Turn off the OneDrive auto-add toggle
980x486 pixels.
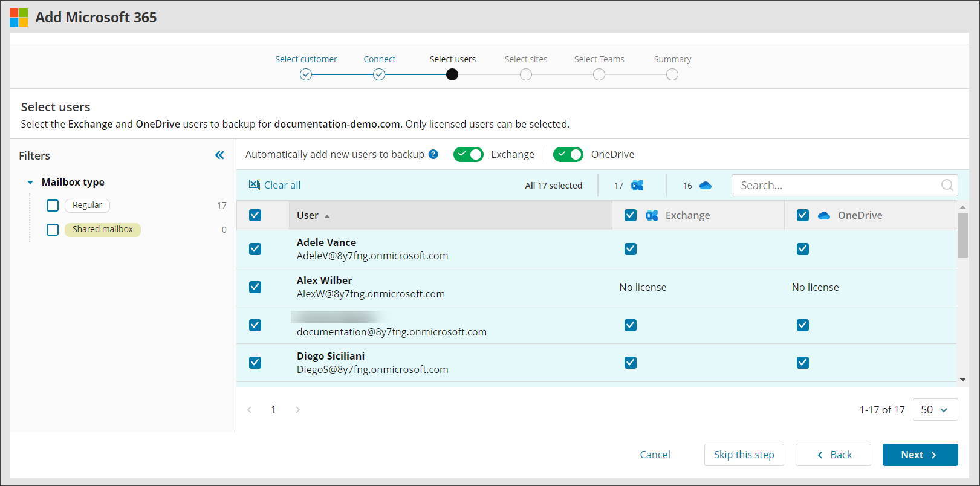click(x=568, y=154)
